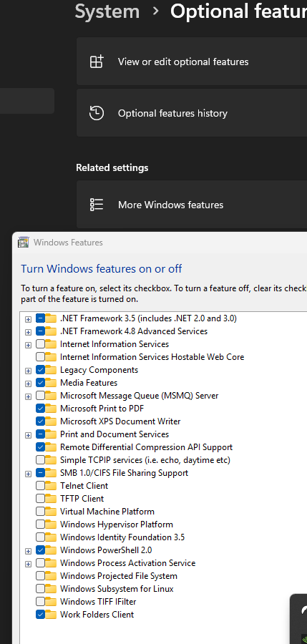Viewport: 307px width, 644px height.
Task: Select Simple TCPIP services row text
Action: coord(145,460)
